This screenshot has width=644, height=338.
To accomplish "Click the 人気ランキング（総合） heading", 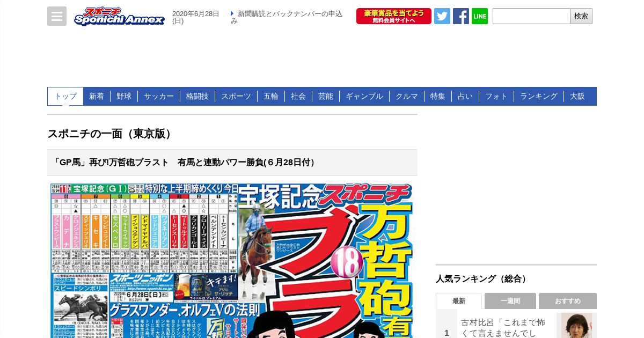I will tap(482, 279).
